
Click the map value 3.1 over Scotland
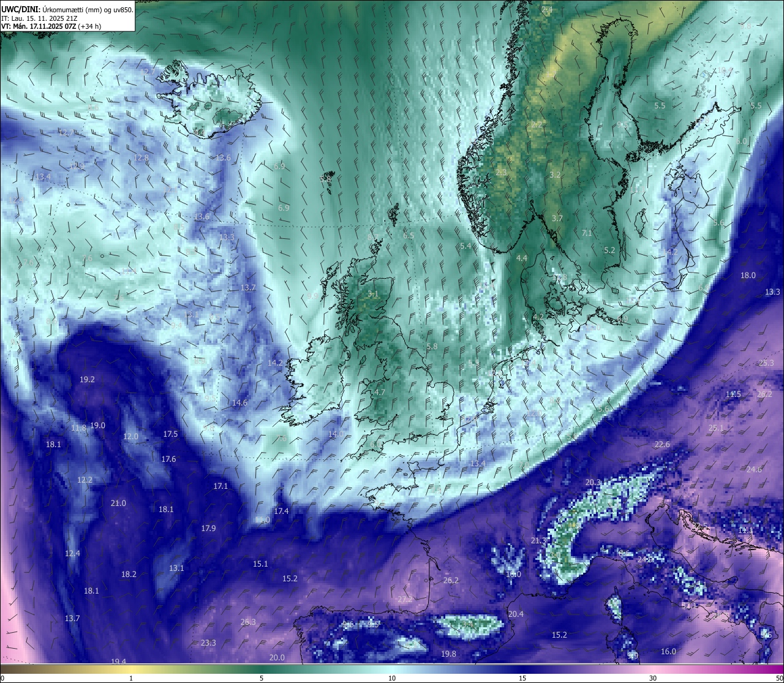click(x=373, y=295)
